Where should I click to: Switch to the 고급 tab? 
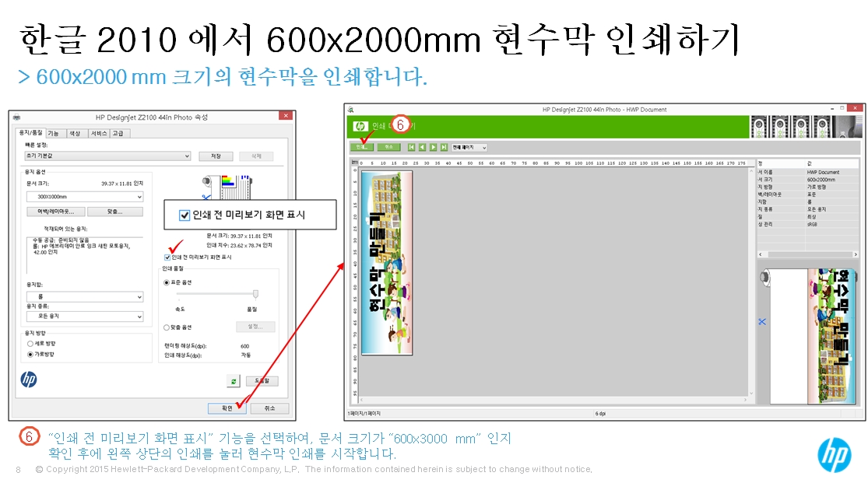[x=118, y=133]
